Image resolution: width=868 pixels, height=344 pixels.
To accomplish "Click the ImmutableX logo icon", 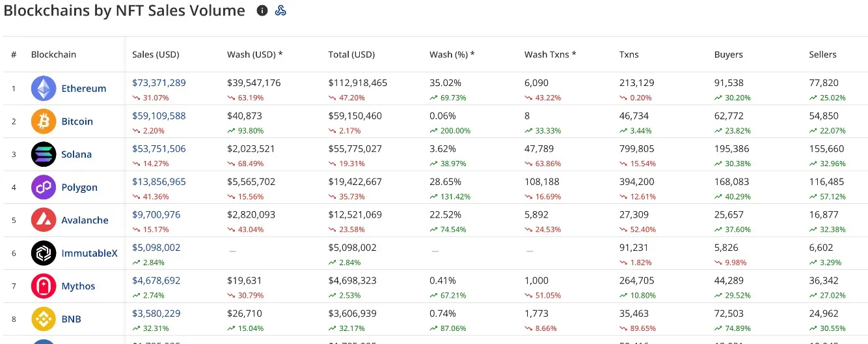I will click(44, 253).
